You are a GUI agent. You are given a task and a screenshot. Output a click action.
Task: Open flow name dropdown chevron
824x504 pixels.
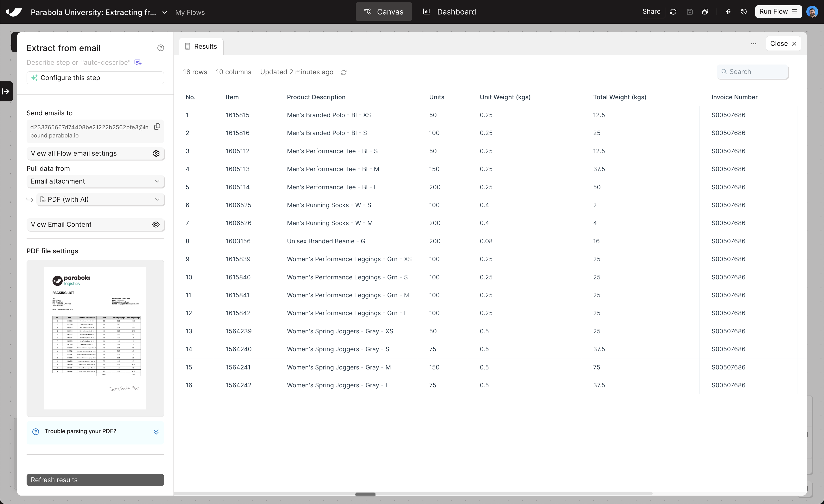click(x=165, y=12)
